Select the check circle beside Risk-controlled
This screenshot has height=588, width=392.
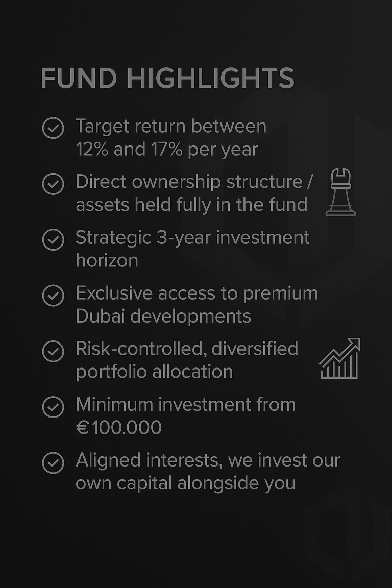pos(53,351)
